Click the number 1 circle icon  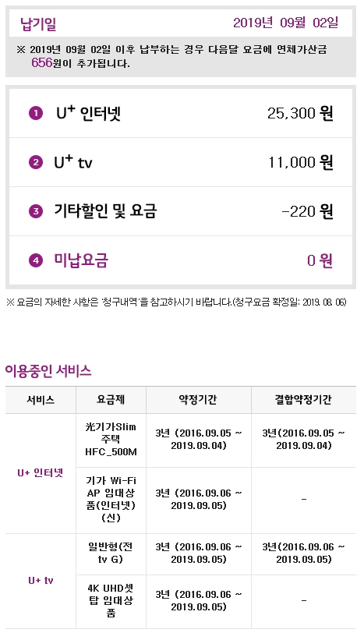point(36,114)
